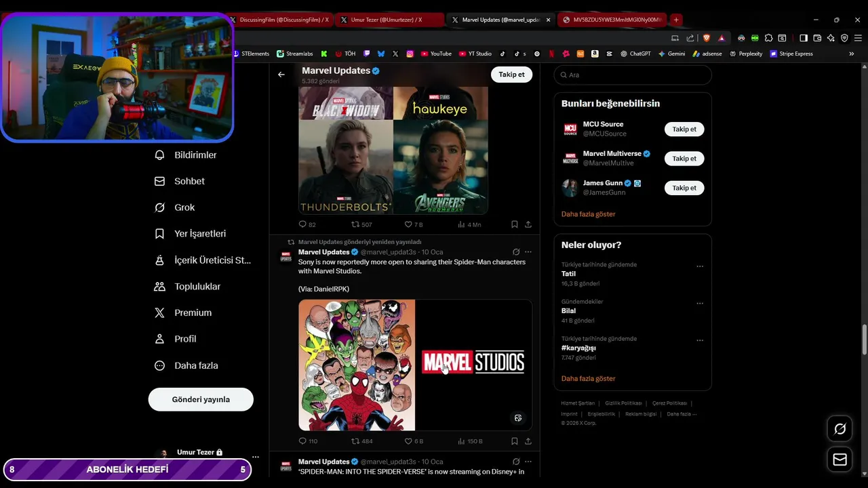Open more menu on Sony Spider-Man post
Image resolution: width=868 pixels, height=488 pixels.
point(528,252)
